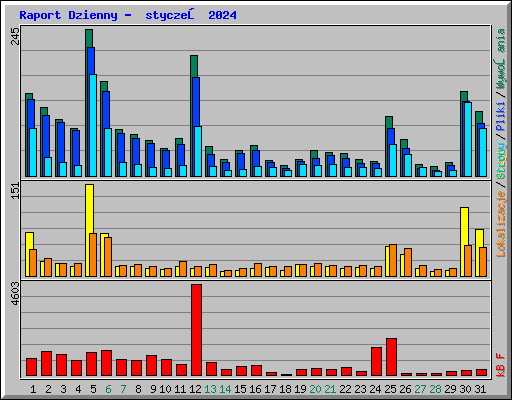Click the orange bar for day 25
Image resolution: width=512 pixels, height=400 pixels.
tap(393, 260)
